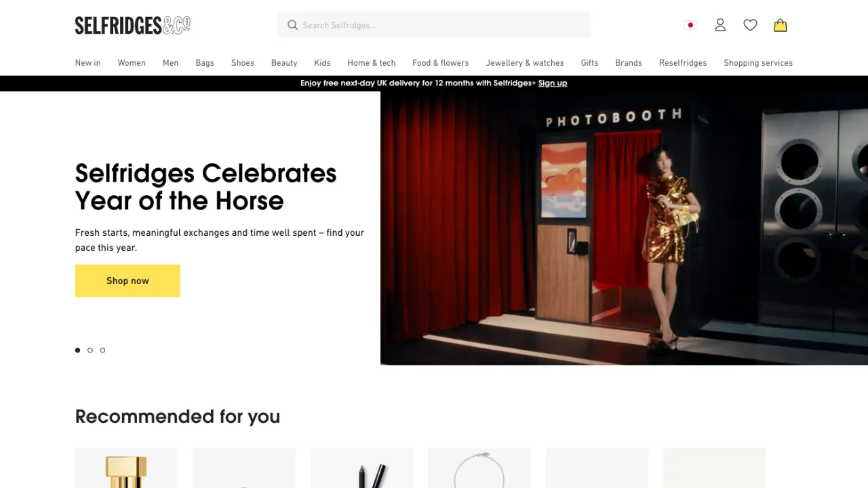Screen dimensions: 868x488
Task: View wish list via heart icon
Action: point(750,25)
